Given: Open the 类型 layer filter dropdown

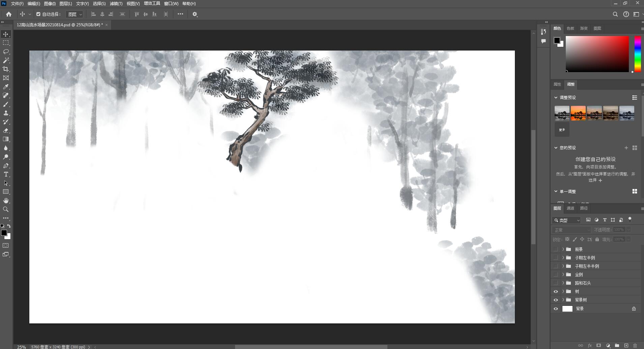Looking at the screenshot, I should click(x=566, y=220).
